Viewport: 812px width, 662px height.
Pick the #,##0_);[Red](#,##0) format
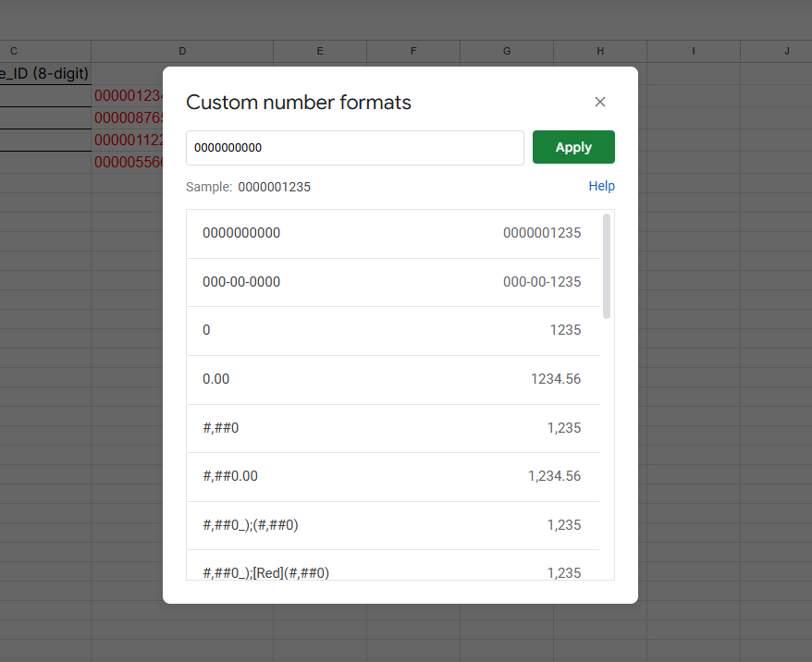coord(392,570)
